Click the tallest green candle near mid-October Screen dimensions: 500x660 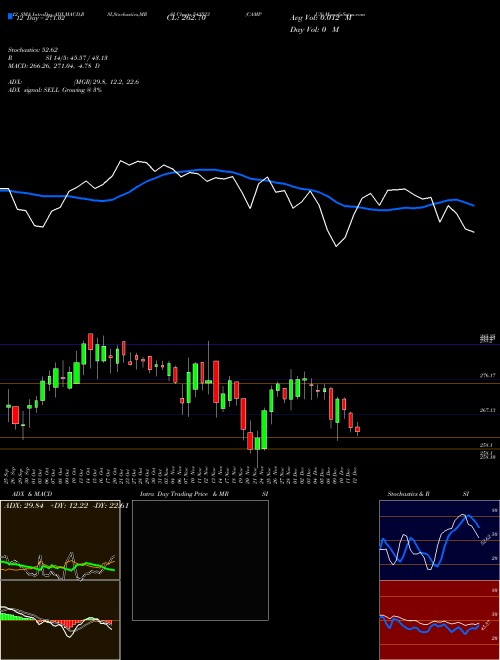83,354
